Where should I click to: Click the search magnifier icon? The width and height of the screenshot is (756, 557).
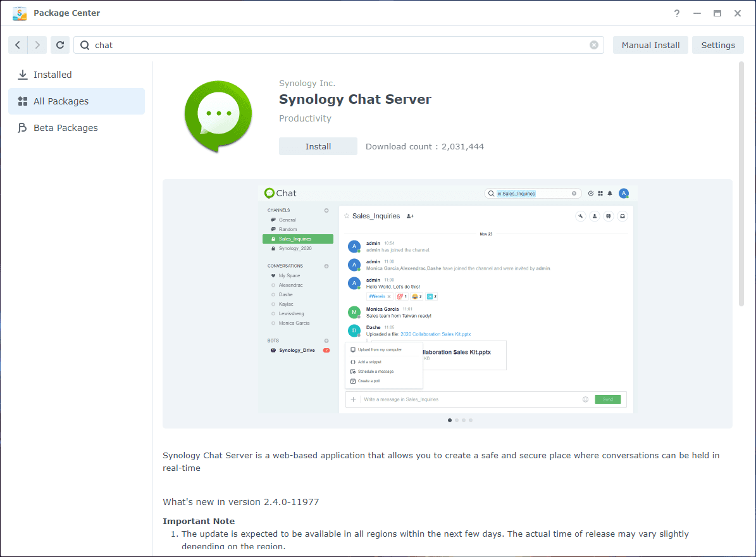point(85,45)
